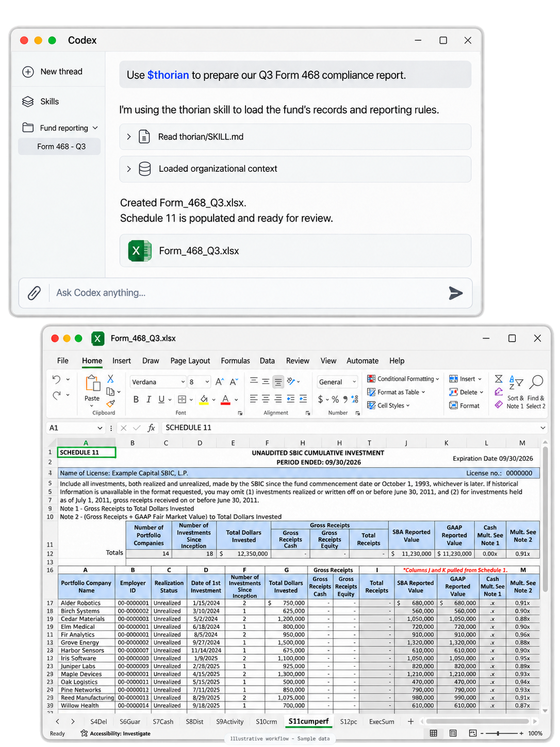Viewport: 560px width, 747px height.
Task: Decrease font size with small A icon
Action: click(234, 382)
